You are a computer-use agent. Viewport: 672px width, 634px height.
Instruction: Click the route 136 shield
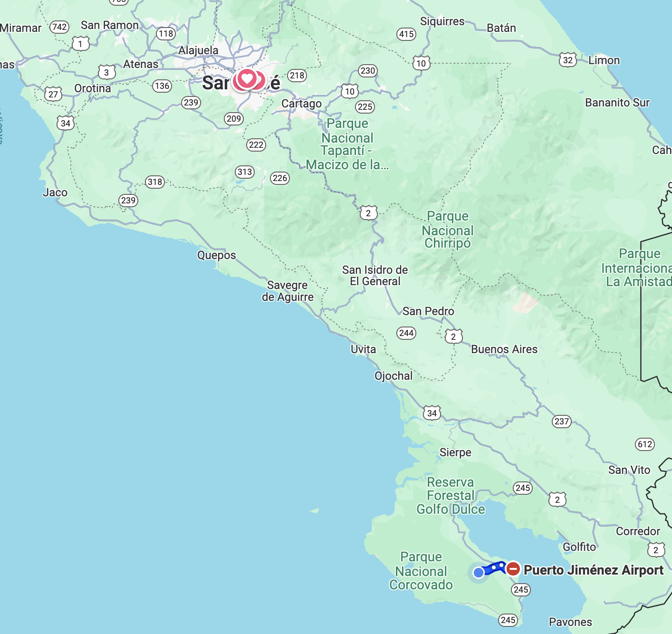pyautogui.click(x=162, y=86)
